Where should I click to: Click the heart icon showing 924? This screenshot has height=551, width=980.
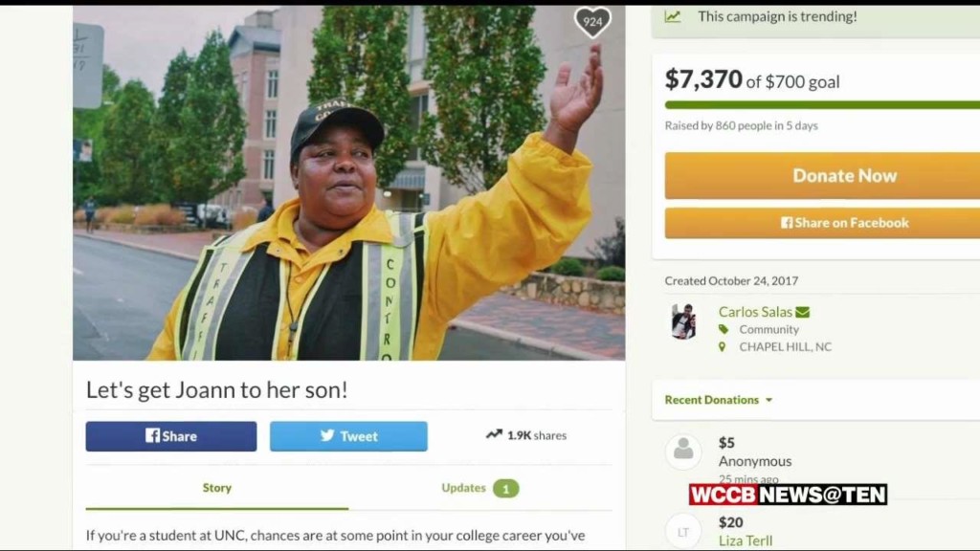pos(591,23)
